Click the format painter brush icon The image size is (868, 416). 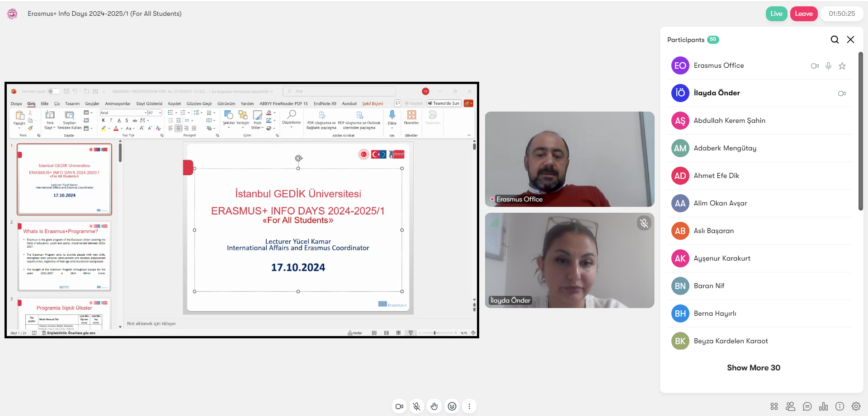(x=30, y=128)
